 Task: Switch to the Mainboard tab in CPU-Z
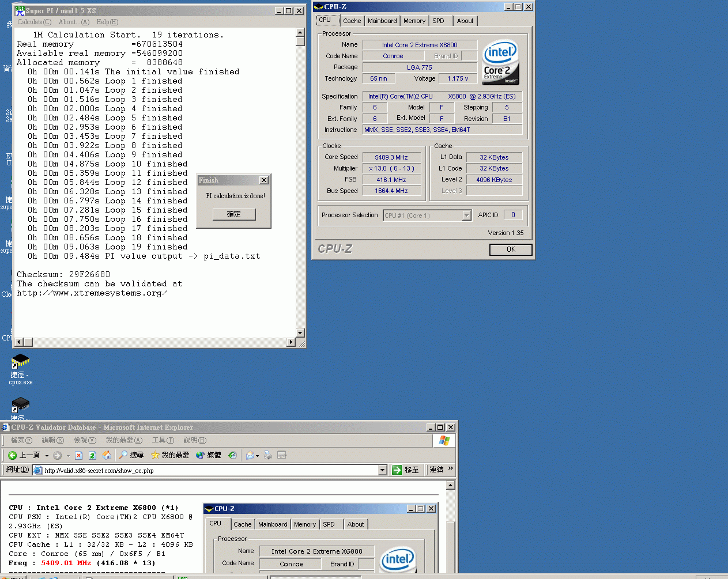382,21
